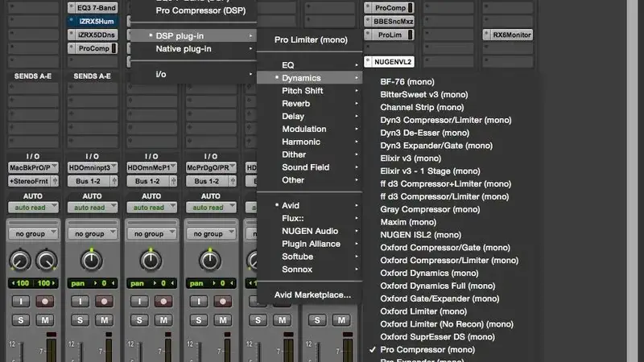644x362 pixels.
Task: Adjust pan knob on HDOmninpt3 track
Action: [x=91, y=260]
